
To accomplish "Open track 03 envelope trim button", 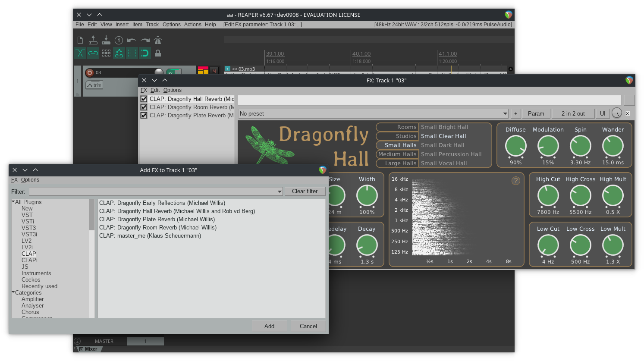I will [x=94, y=85].
